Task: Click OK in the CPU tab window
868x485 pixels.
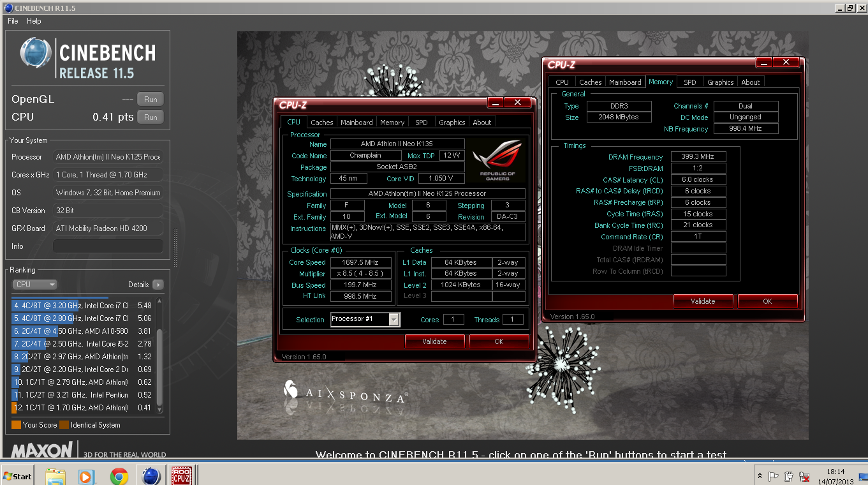Action: (499, 341)
